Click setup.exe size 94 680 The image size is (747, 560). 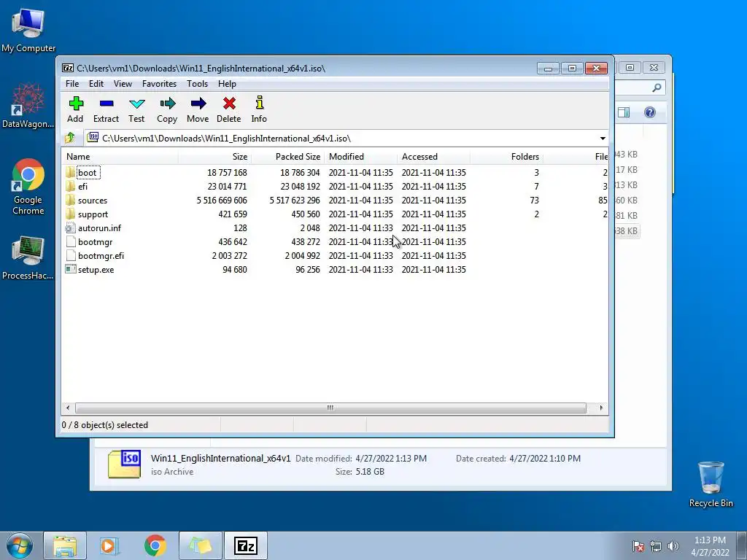tap(235, 270)
